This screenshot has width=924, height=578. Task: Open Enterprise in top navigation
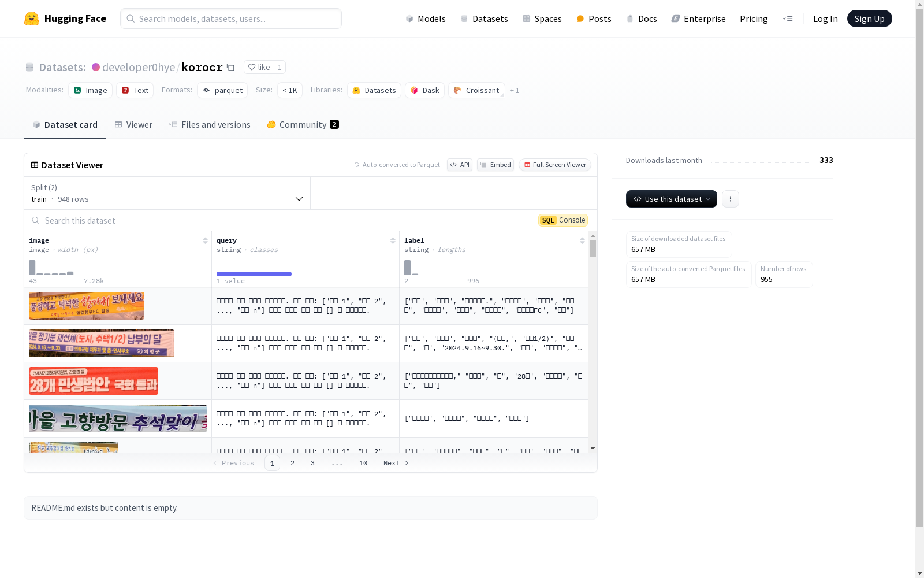pyautogui.click(x=698, y=18)
